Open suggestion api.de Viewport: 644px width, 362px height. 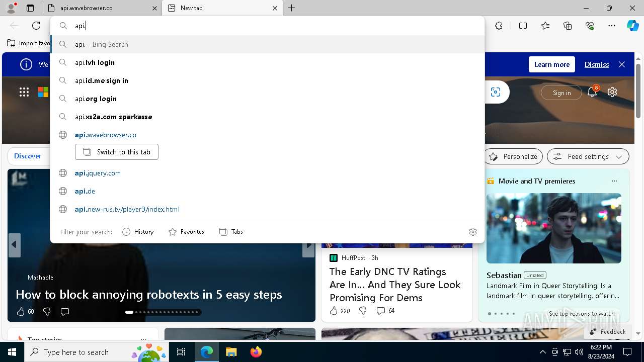point(267,191)
